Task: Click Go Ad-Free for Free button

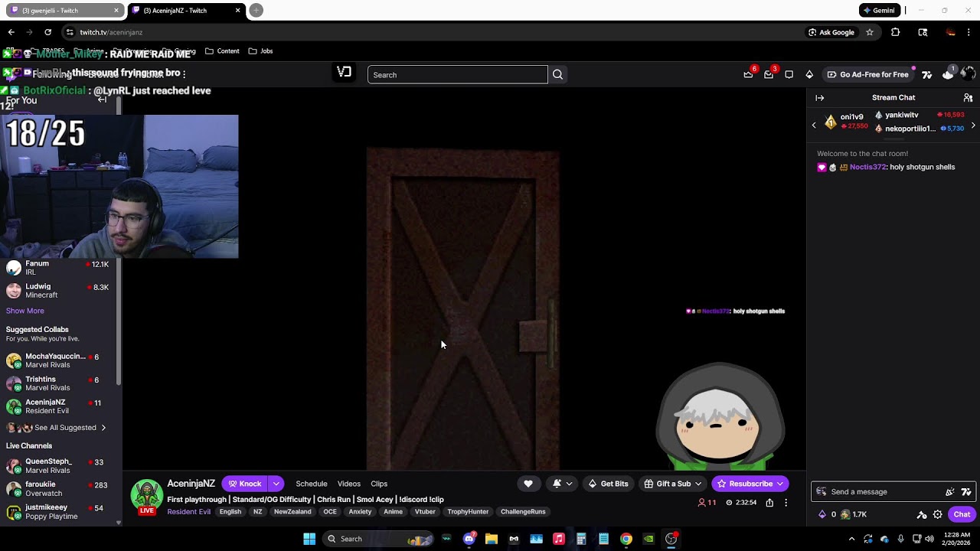Action: 867,74
